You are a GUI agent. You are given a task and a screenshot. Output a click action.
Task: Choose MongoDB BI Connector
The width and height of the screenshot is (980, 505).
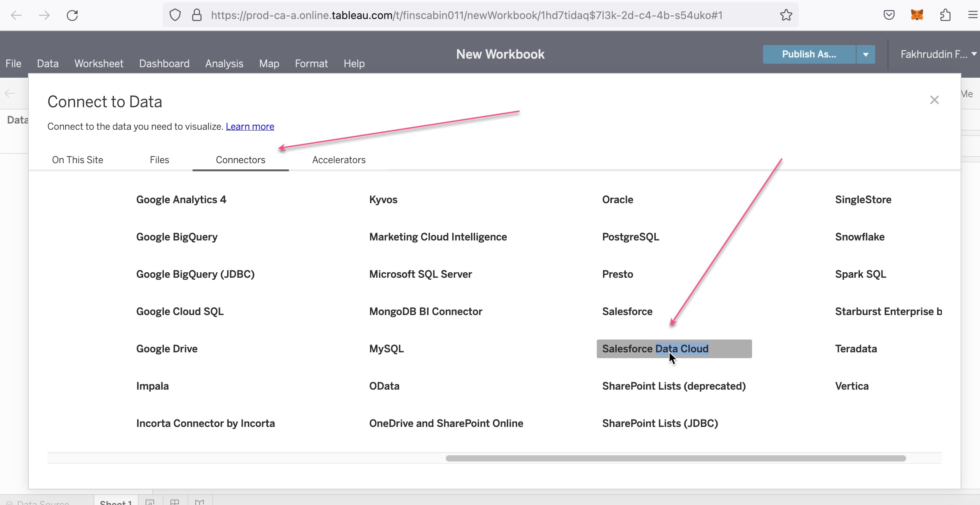point(426,312)
